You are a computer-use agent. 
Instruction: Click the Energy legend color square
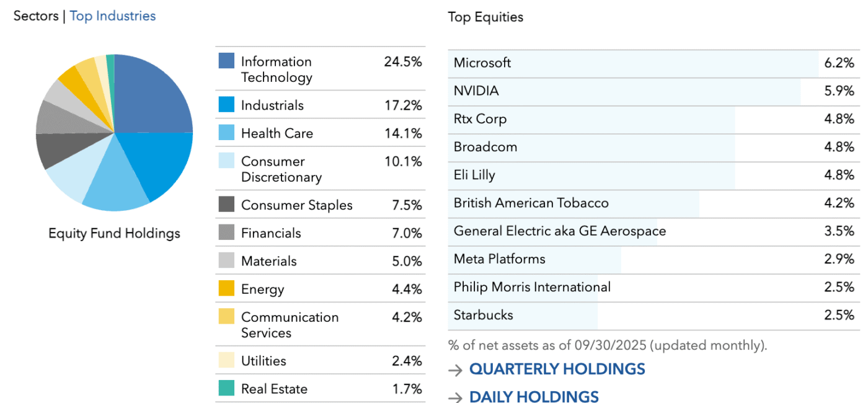pos(226,288)
